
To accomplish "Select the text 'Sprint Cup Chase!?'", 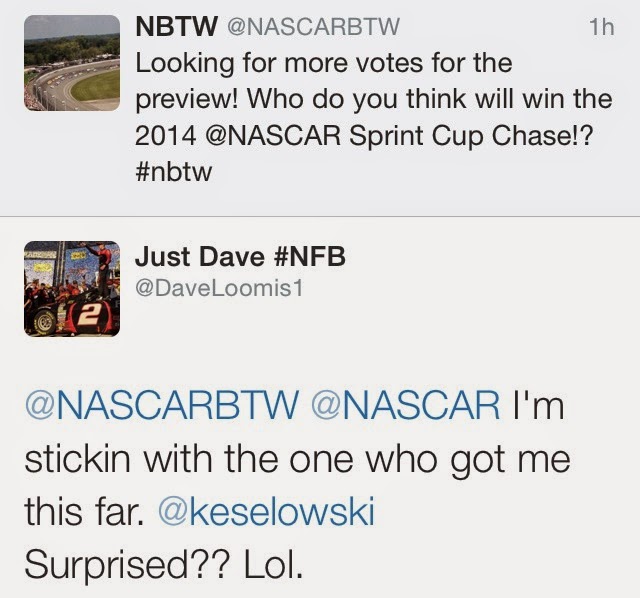I will [x=471, y=136].
